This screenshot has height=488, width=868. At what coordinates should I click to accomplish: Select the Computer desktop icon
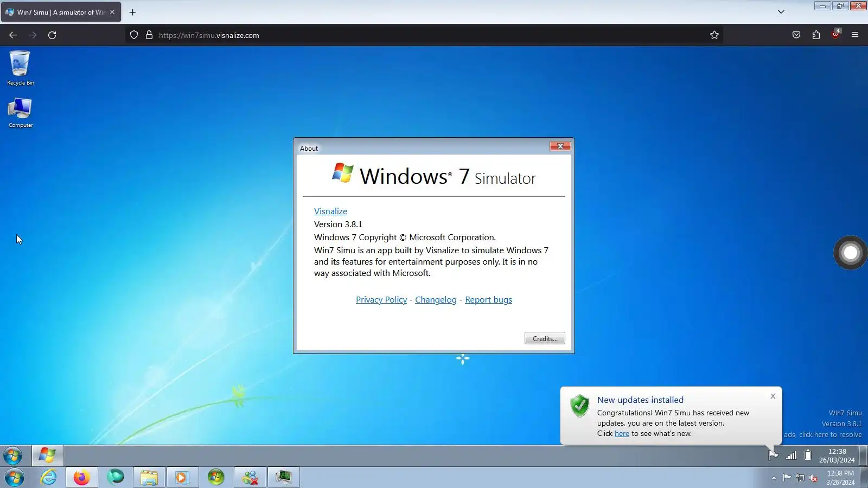coord(20,113)
